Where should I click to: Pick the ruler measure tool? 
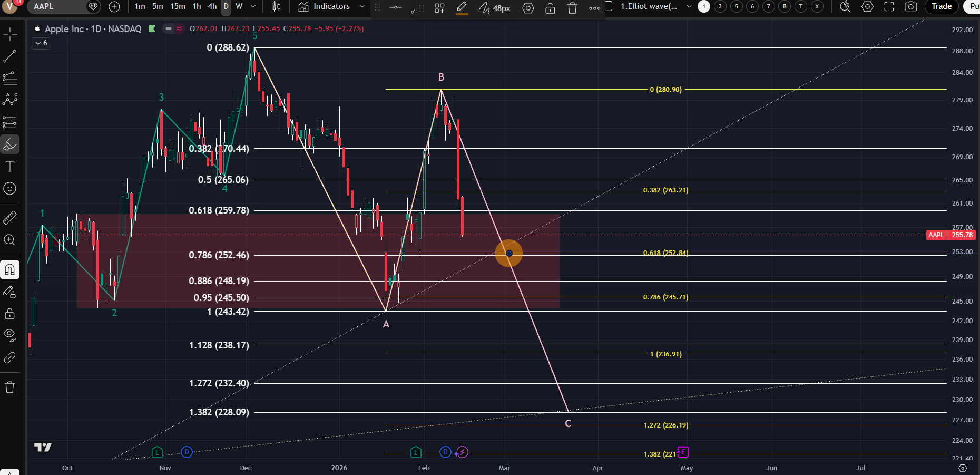(x=10, y=218)
